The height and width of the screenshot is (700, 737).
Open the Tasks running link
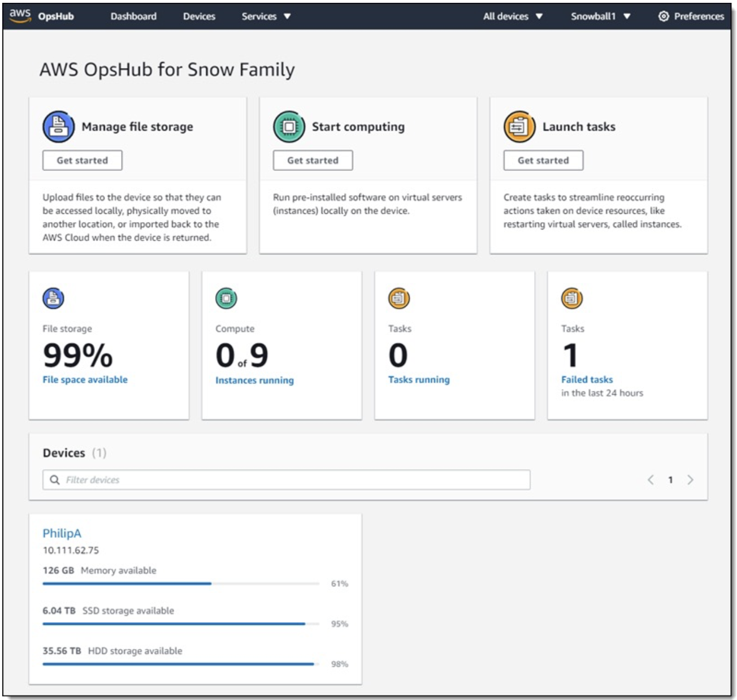coord(419,379)
